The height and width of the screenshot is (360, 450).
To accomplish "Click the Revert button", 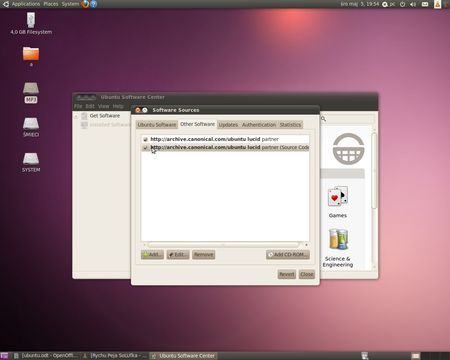I will [287, 274].
